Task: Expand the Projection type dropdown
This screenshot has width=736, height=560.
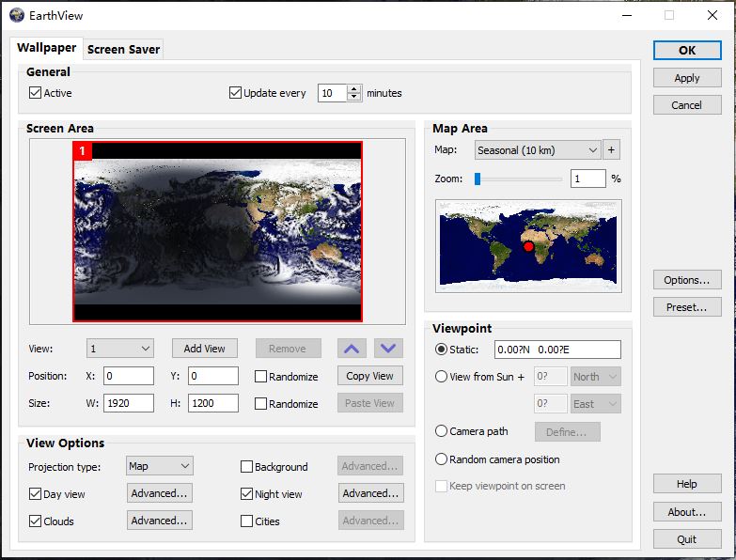Action: pyautogui.click(x=159, y=466)
